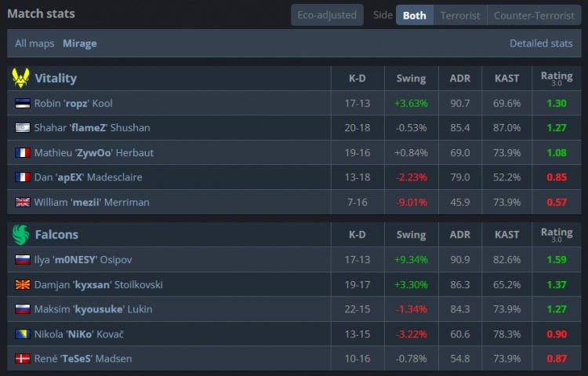Click the UK flag beside mezii
The image size is (588, 376).
pos(22,203)
